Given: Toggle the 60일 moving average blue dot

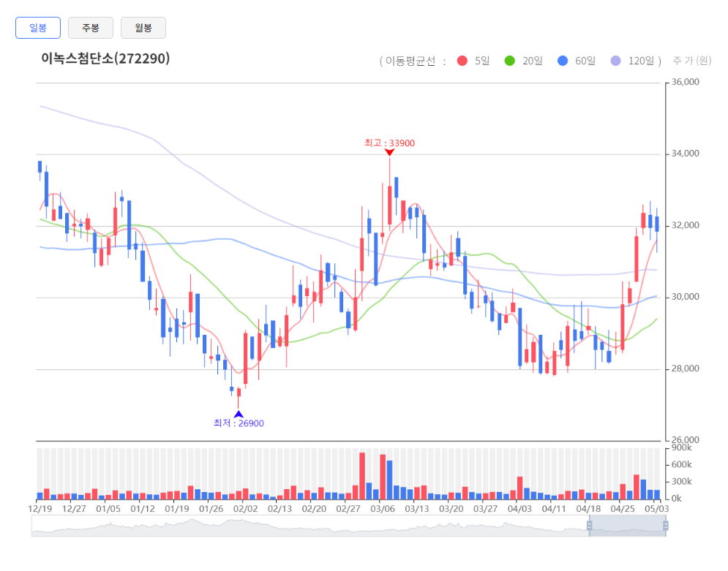Looking at the screenshot, I should pyautogui.click(x=563, y=61).
